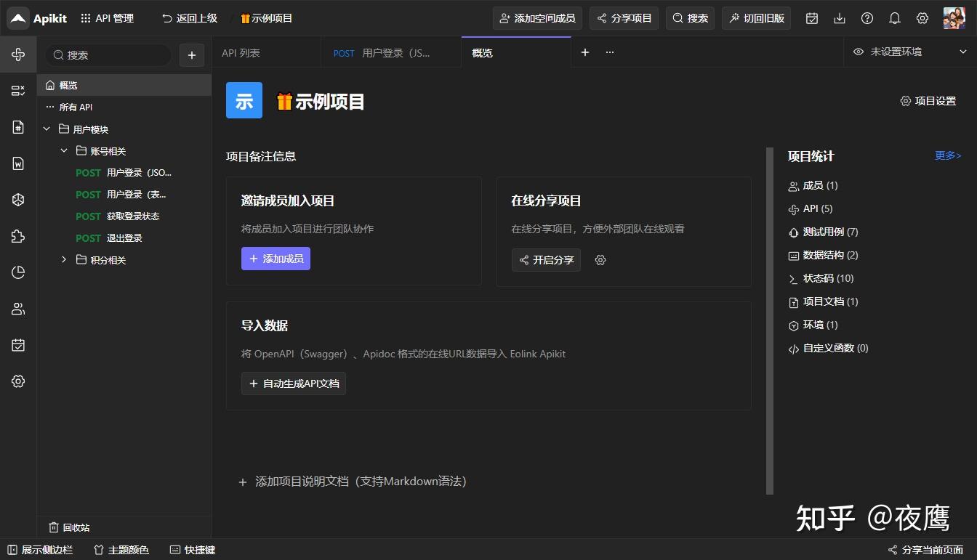Click the 主题颜色 toggle in status bar
Screen dimensions: 977x560
121,550
